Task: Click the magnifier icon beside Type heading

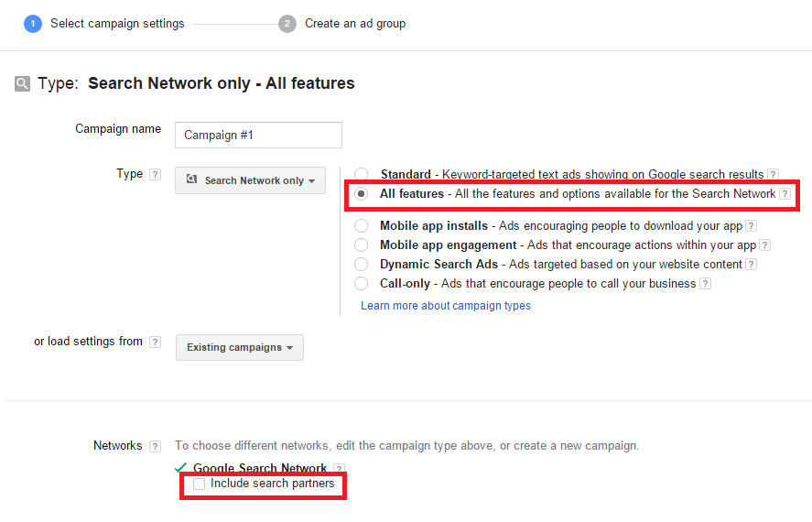Action: tap(22, 83)
